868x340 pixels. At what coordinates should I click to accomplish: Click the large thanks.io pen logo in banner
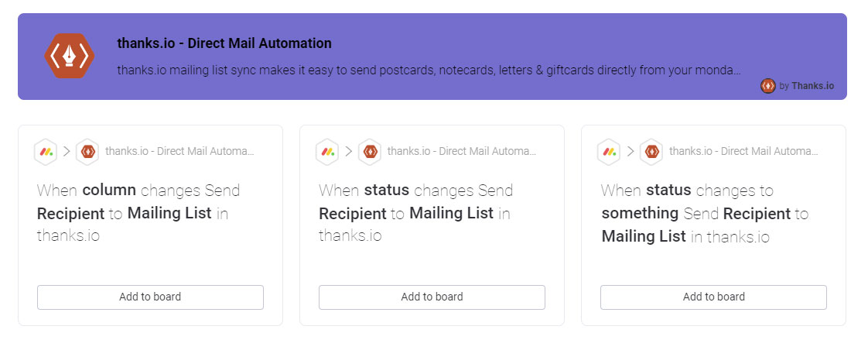click(69, 56)
